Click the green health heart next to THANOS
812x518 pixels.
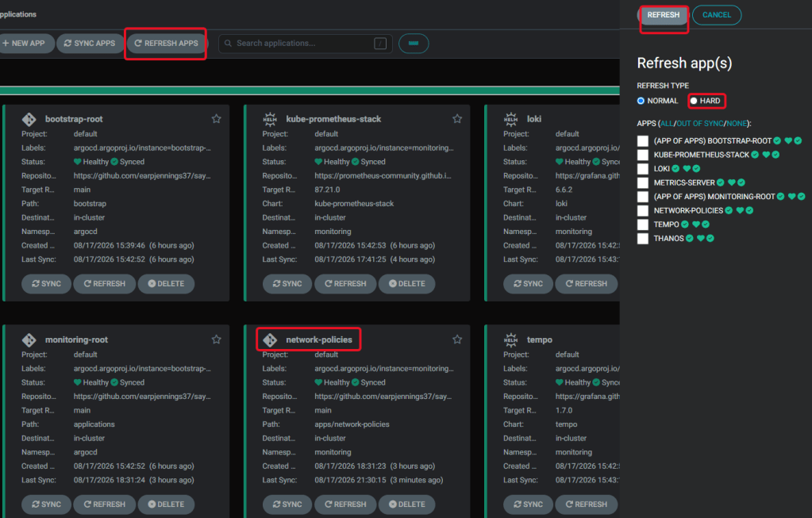[701, 239]
